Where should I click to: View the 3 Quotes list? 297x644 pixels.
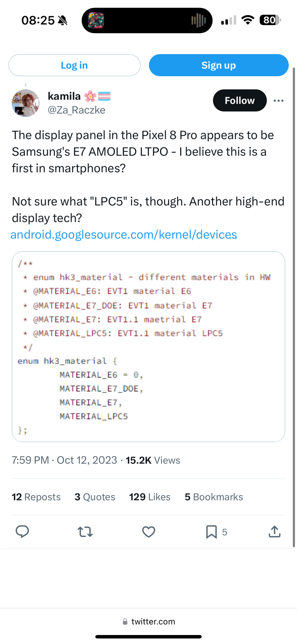[x=95, y=497]
